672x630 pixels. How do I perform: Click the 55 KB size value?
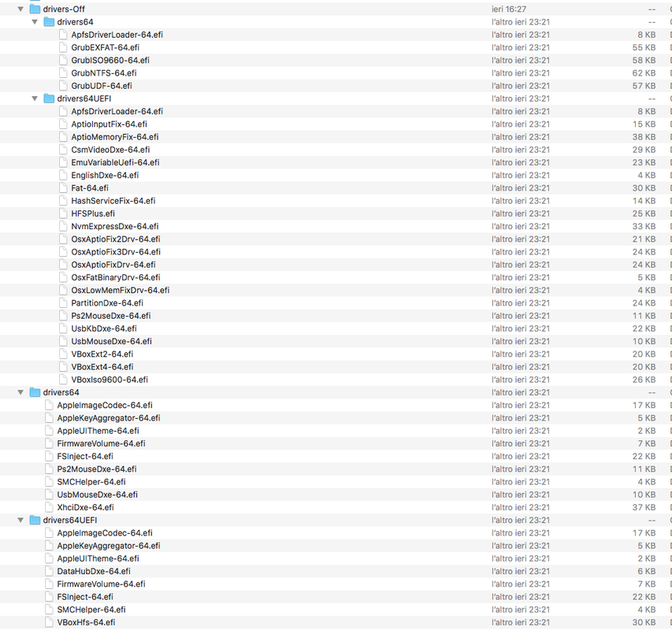644,47
